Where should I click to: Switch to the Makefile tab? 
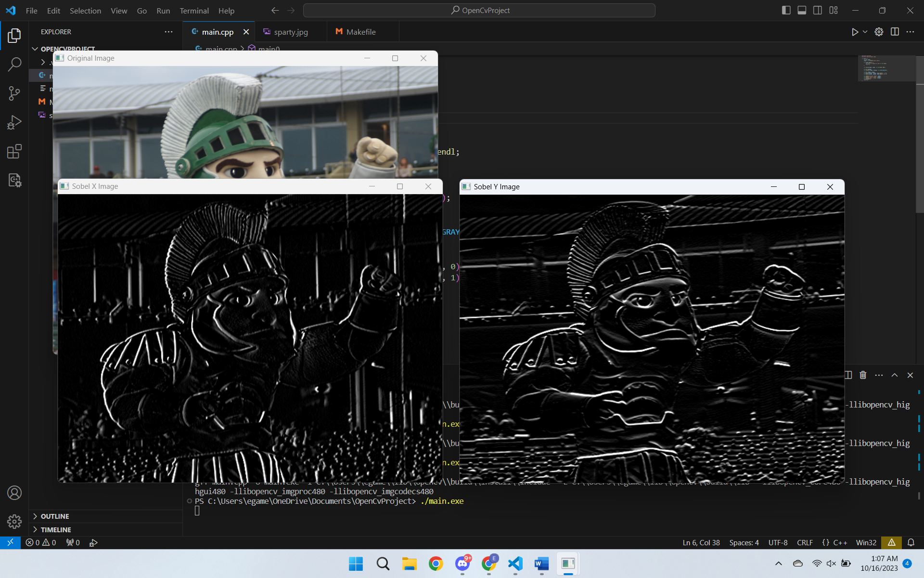click(x=361, y=32)
